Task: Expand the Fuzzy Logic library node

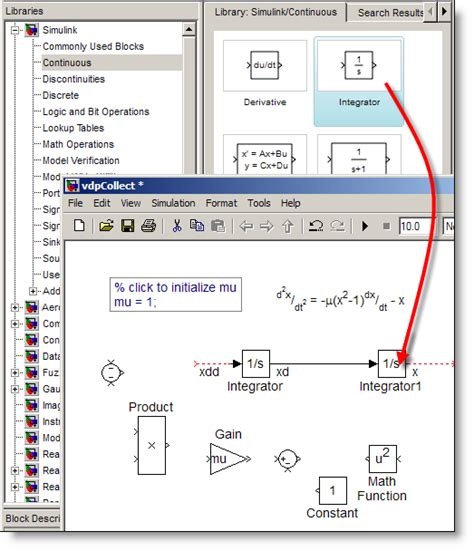Action: [15, 372]
